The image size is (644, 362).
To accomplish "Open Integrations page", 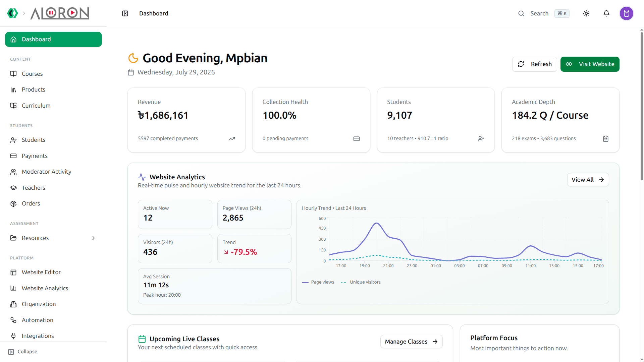I will [x=53, y=336].
